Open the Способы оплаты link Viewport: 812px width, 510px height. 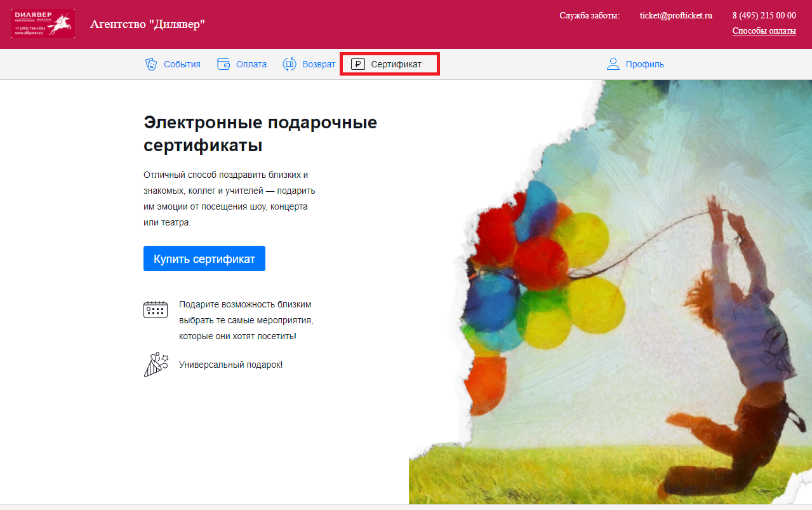[x=764, y=30]
